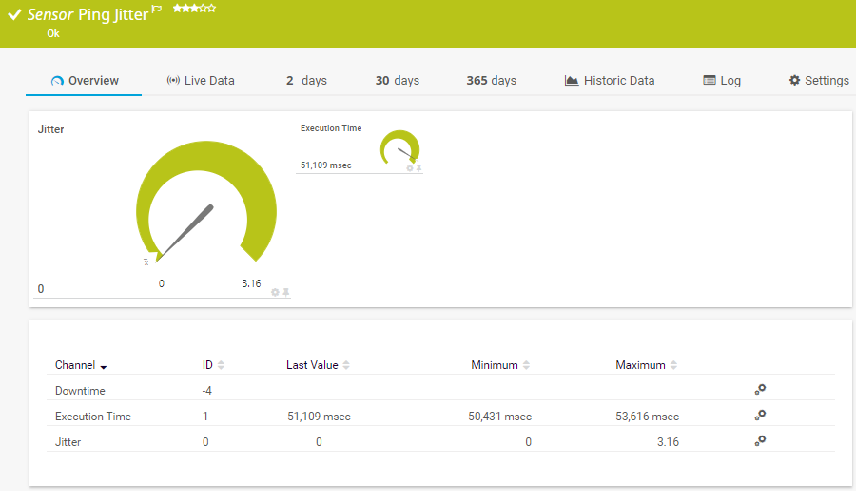This screenshot has height=504, width=856.
Task: Click the large Jitter gauge
Action: pos(205,202)
